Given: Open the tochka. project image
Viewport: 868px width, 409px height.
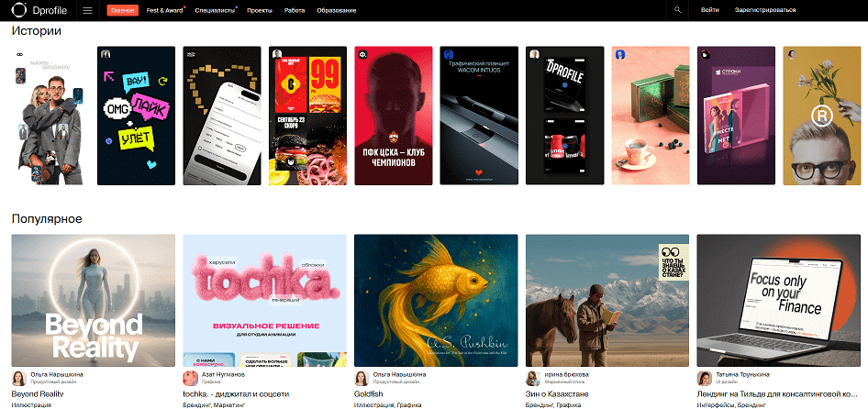Looking at the screenshot, I should point(264,300).
